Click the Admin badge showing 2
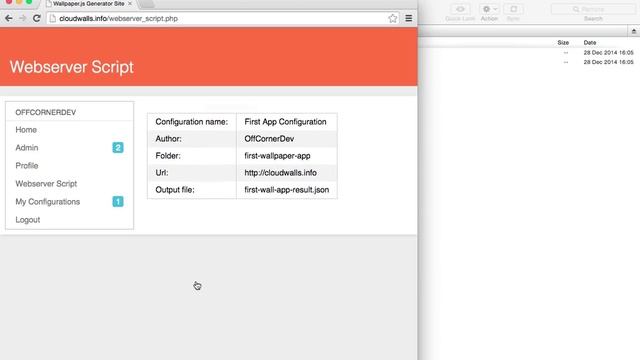 pyautogui.click(x=118, y=148)
